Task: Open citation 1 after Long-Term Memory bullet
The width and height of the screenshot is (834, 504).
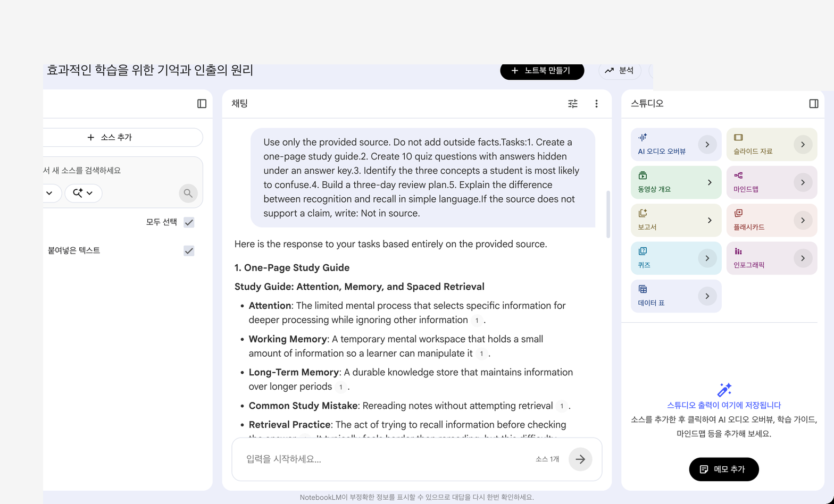Action: (x=340, y=387)
